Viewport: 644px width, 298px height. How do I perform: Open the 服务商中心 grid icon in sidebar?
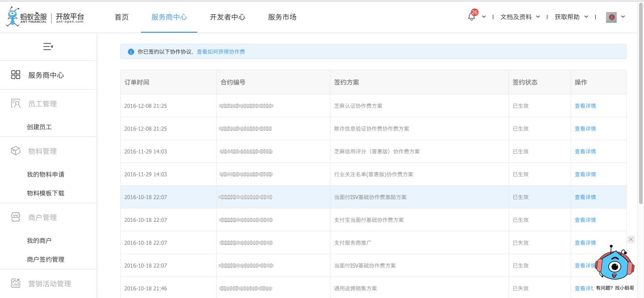[15, 75]
